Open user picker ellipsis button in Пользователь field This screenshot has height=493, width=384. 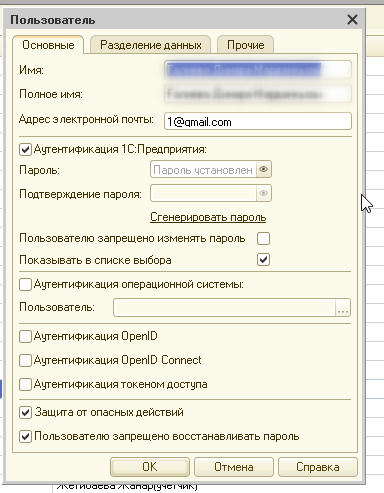click(x=342, y=307)
